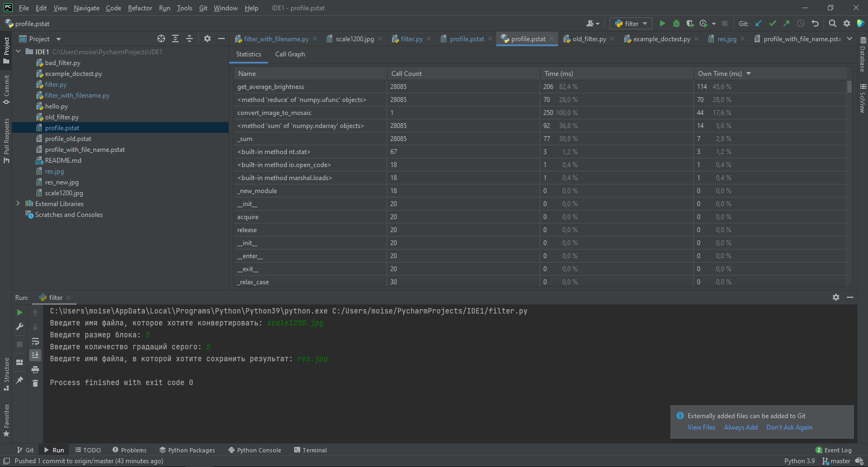Image resolution: width=868 pixels, height=467 pixels.
Task: Open the filter run configuration dropdown
Action: 631,23
